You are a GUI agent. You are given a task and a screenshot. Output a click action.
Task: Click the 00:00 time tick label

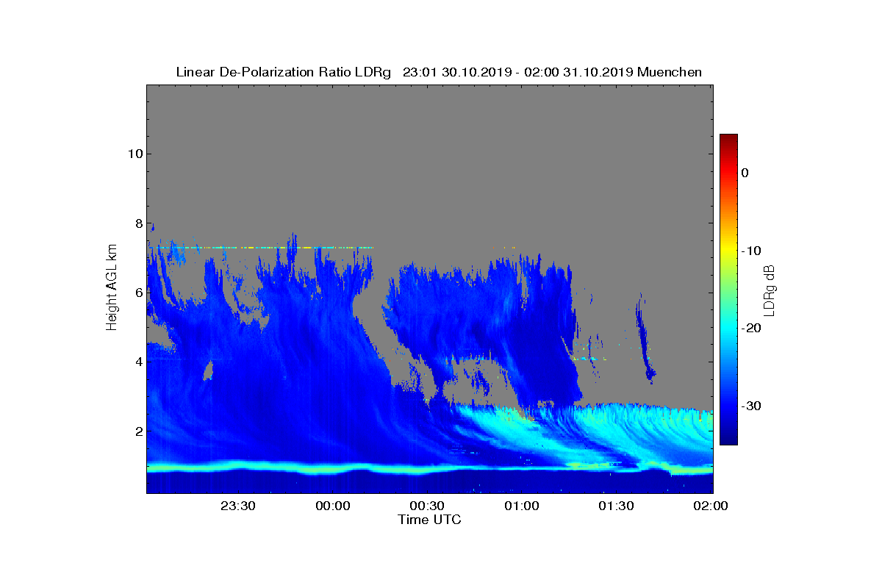click(333, 506)
